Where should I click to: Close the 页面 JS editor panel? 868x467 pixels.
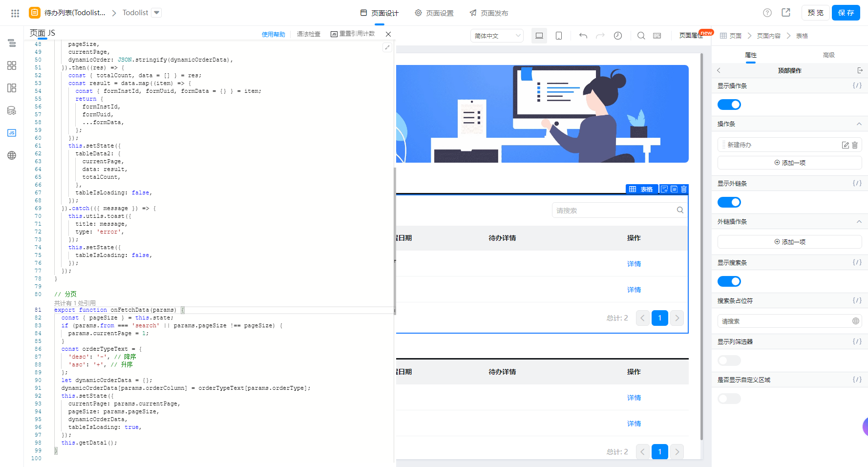(388, 34)
